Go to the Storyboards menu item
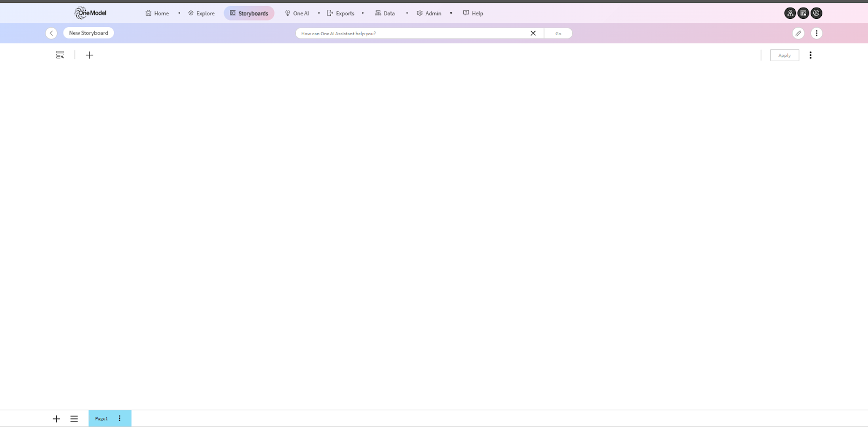 coord(249,13)
